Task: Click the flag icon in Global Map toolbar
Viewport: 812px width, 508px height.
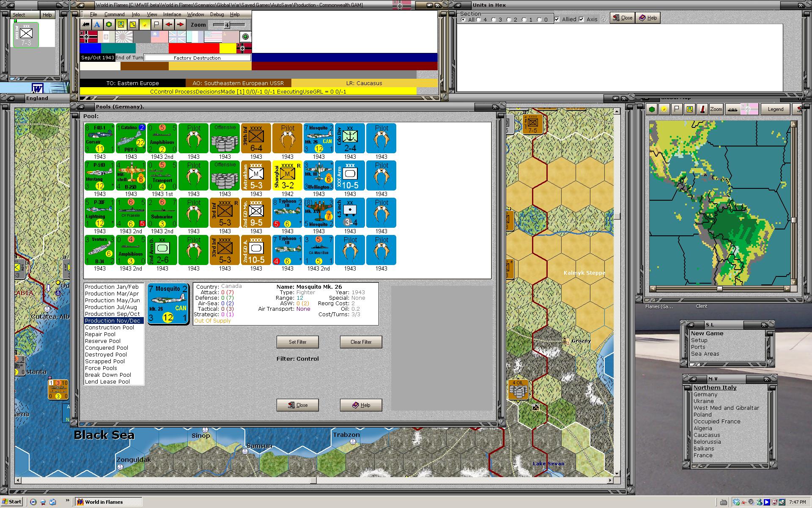Action: [677, 109]
